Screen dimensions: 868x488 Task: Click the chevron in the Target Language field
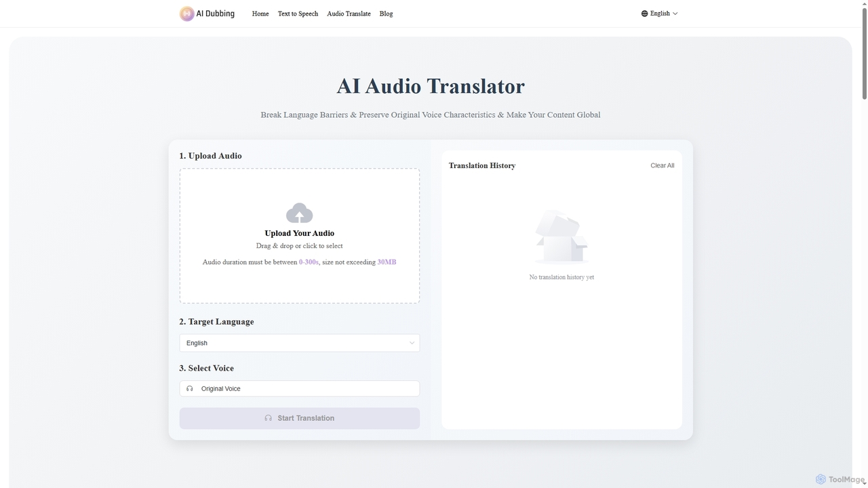point(412,343)
